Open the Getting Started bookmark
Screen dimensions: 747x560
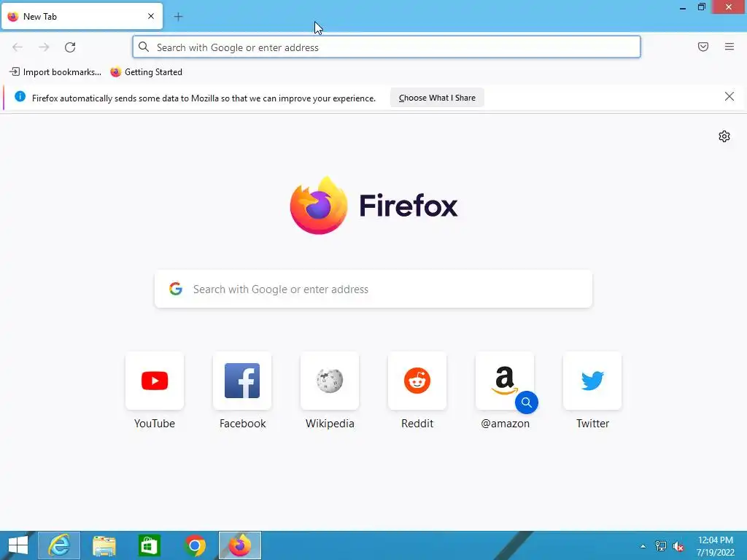click(146, 72)
